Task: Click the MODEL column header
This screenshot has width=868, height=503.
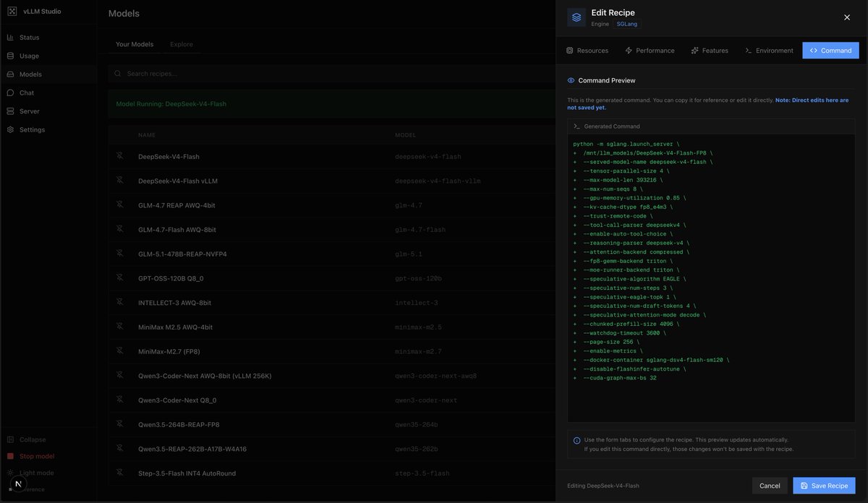Action: (405, 135)
